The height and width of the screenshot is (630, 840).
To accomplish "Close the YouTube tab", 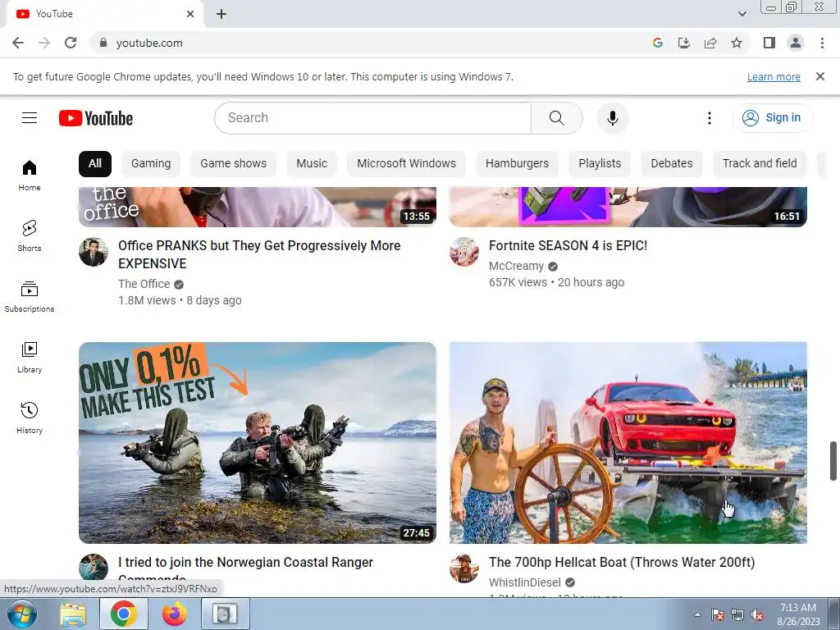I will pos(190,14).
